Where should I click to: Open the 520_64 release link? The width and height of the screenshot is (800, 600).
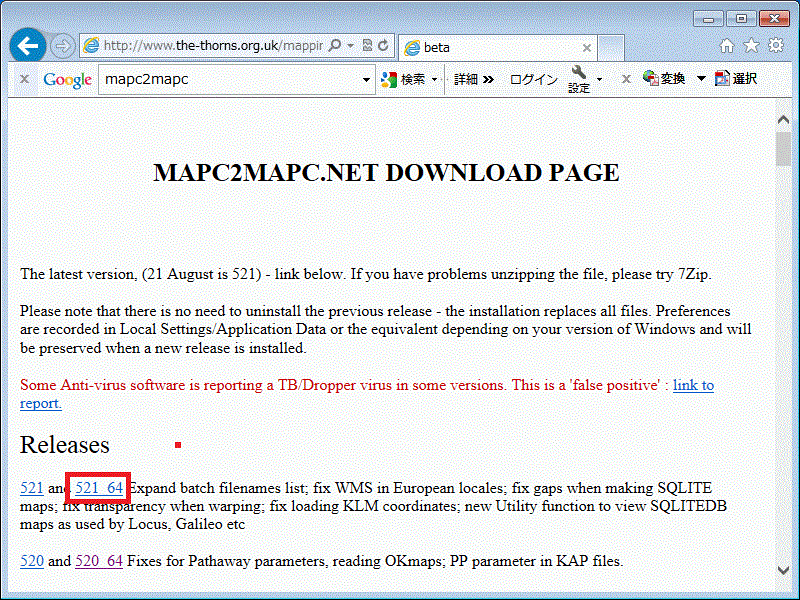click(99, 561)
